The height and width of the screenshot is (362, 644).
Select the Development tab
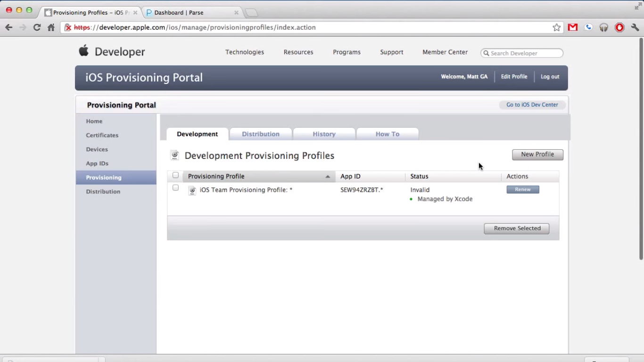click(x=197, y=134)
